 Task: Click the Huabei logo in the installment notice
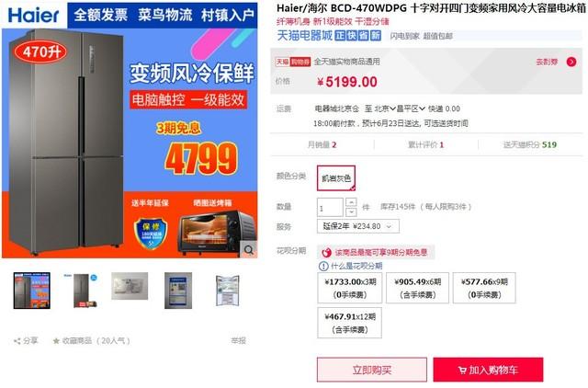tap(327, 252)
